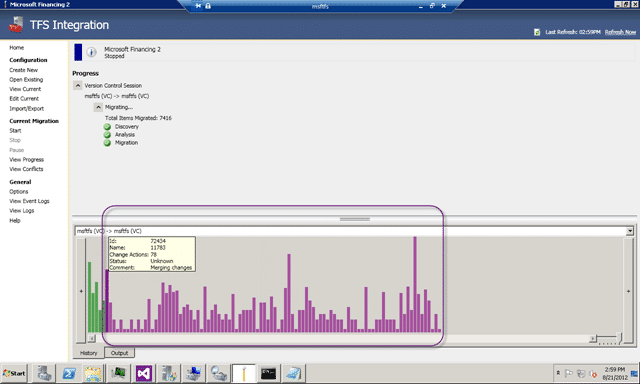Open Windows Explorer from taskbar
Image resolution: width=640 pixels, height=384 pixels.
(x=93, y=373)
